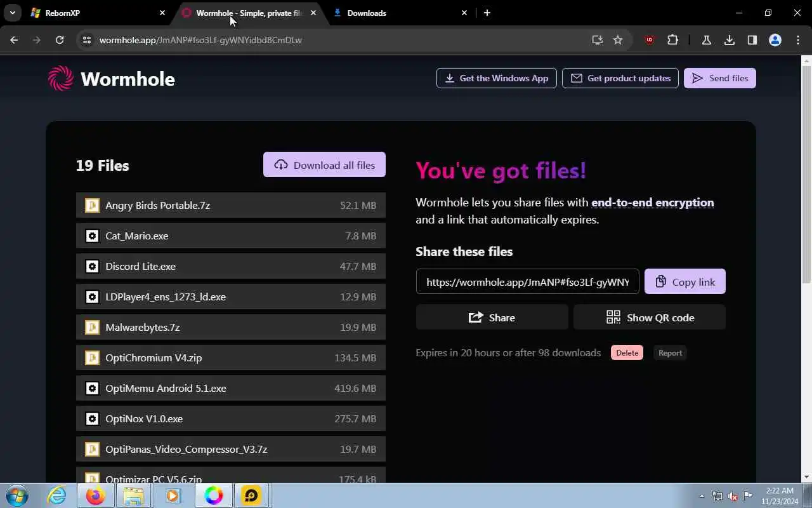Click the network tray icon

pos(717,496)
